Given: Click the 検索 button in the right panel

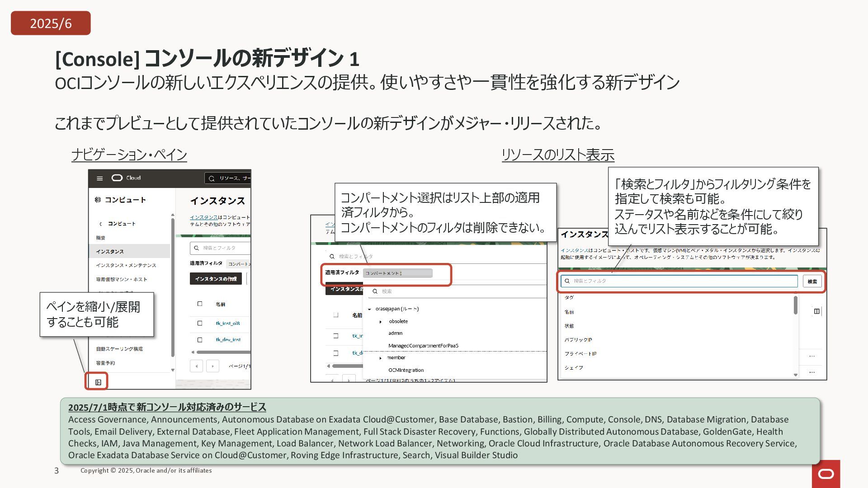Looking at the screenshot, I should coord(812,281).
